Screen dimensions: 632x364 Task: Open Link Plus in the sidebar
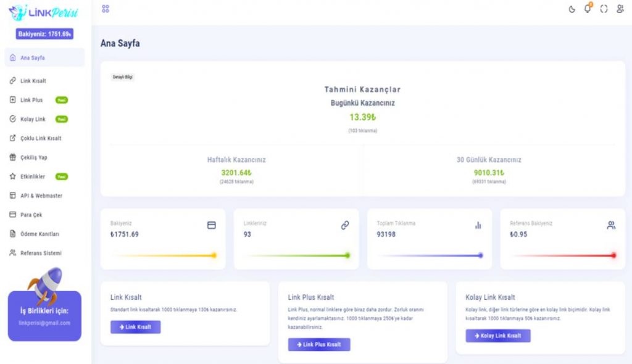tap(31, 100)
